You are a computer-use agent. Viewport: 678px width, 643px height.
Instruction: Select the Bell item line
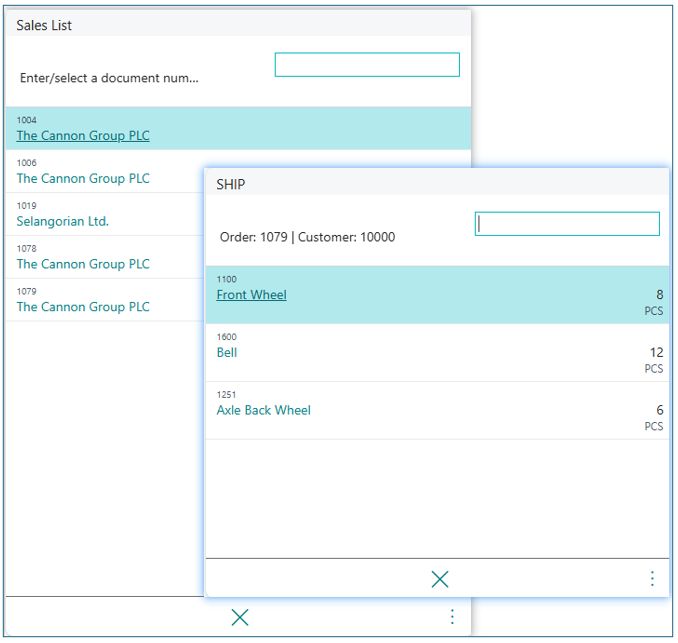click(x=227, y=353)
